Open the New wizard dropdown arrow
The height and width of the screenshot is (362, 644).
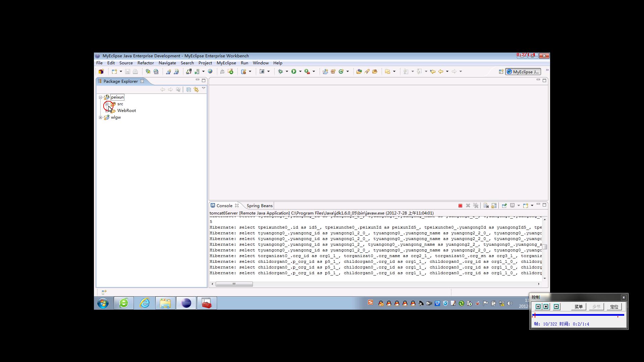pyautogui.click(x=121, y=71)
